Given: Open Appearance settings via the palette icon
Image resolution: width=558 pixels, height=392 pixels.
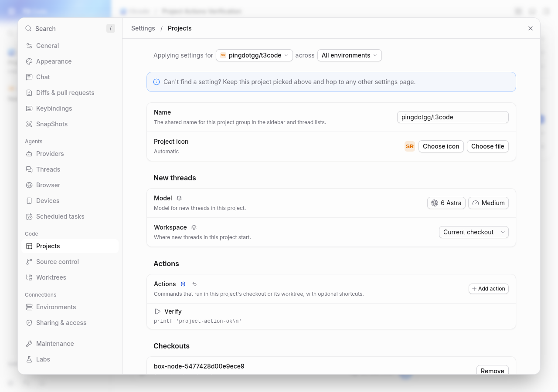Looking at the screenshot, I should coord(29,61).
